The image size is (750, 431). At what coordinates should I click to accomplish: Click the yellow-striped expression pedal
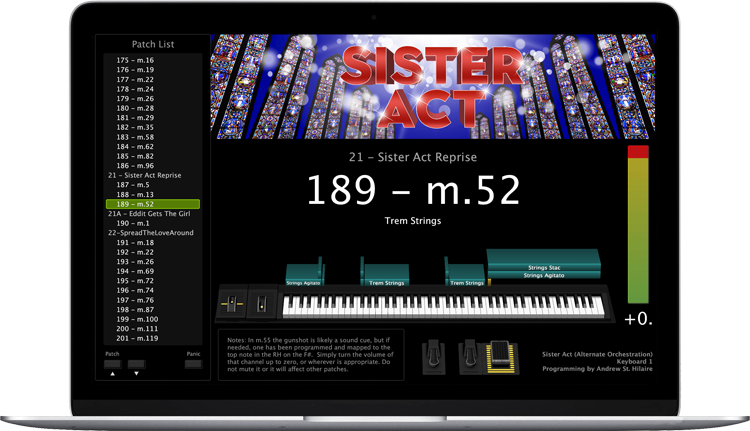coord(501,357)
